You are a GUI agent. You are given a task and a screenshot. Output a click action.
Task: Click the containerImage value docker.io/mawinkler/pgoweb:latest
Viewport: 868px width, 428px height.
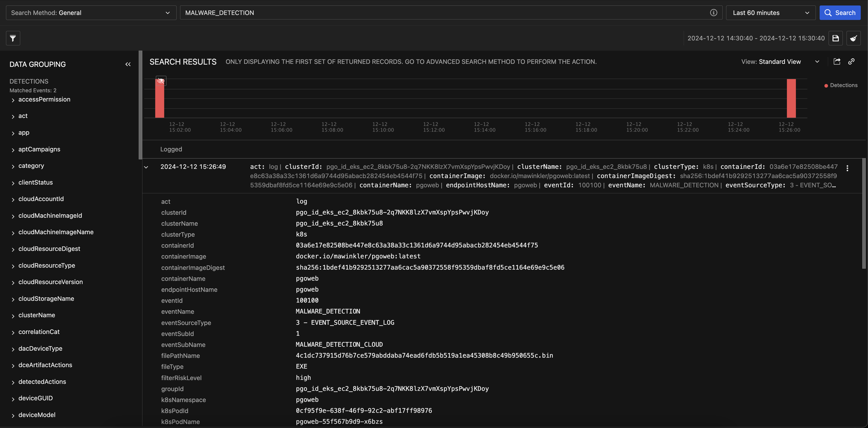click(x=358, y=256)
